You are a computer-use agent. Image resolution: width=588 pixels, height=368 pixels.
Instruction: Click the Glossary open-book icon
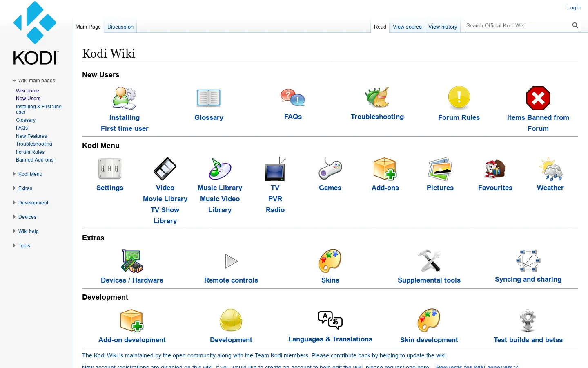(x=209, y=98)
